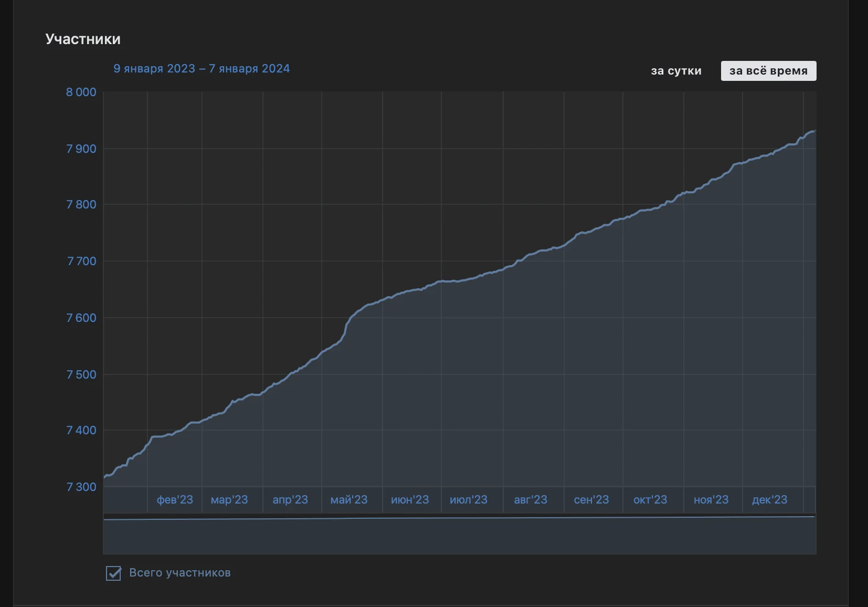Click the 'май'23' axis label
Image resolution: width=868 pixels, height=607 pixels.
[349, 500]
